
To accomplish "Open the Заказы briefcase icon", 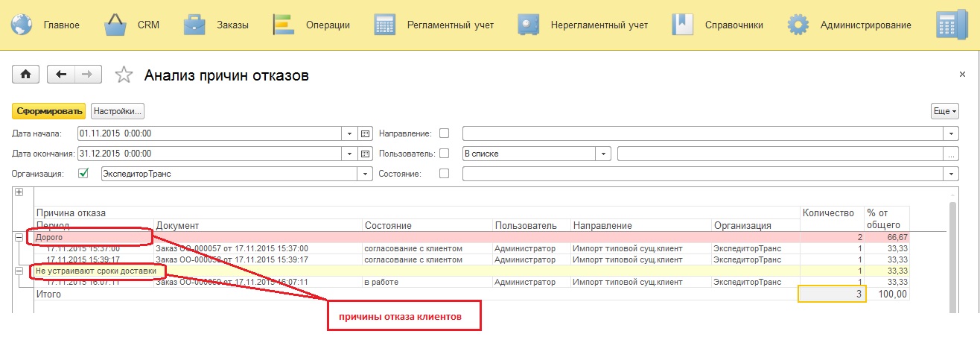I will pos(196,25).
